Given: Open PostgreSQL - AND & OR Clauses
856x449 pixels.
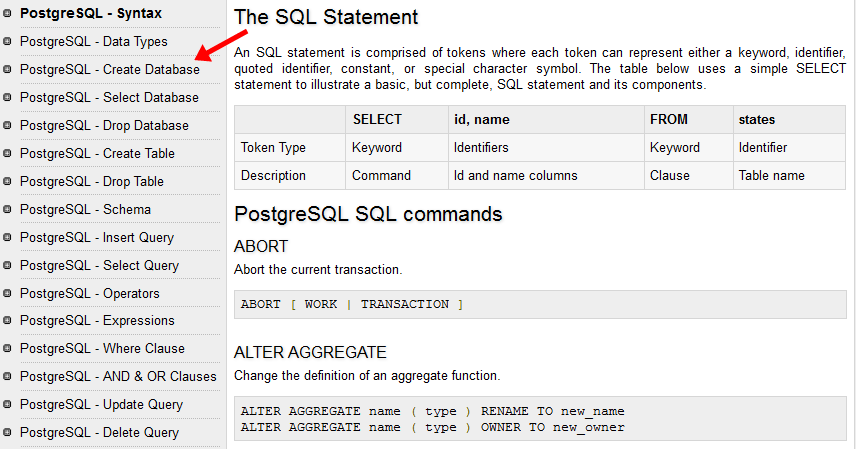Looking at the screenshot, I should coord(118,377).
